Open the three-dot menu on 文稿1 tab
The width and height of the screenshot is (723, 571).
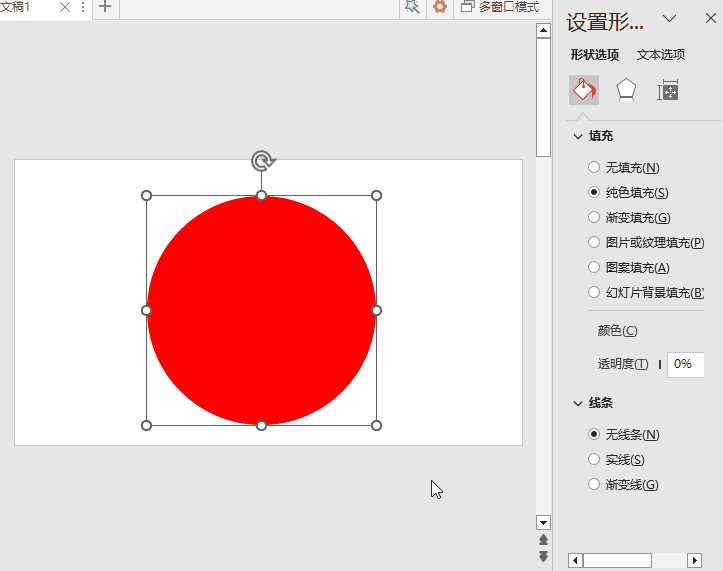coord(83,7)
